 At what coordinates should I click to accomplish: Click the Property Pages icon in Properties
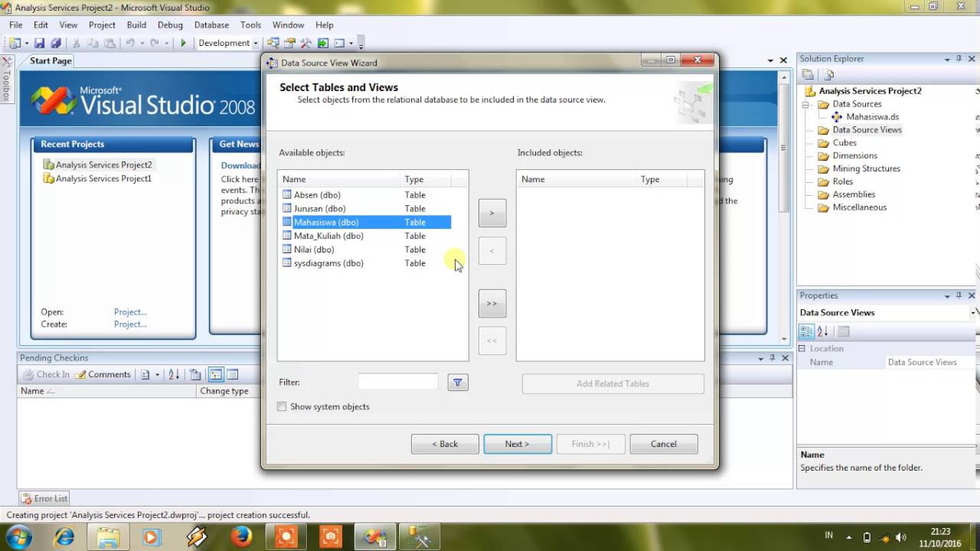coord(844,331)
